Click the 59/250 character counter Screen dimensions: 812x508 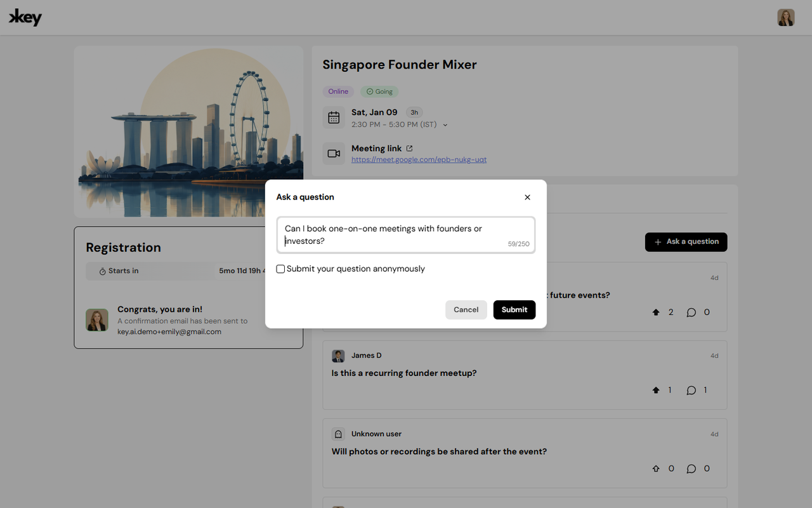point(519,244)
